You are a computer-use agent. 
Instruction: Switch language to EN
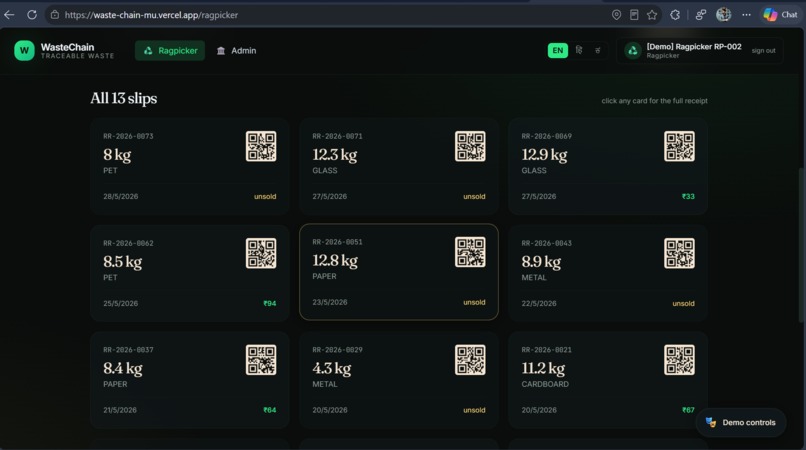click(558, 50)
